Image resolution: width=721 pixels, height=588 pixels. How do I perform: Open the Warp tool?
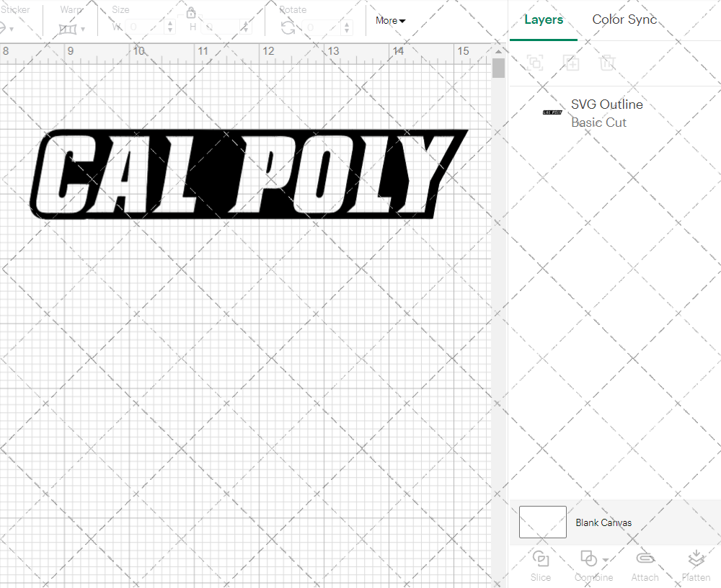tap(68, 27)
